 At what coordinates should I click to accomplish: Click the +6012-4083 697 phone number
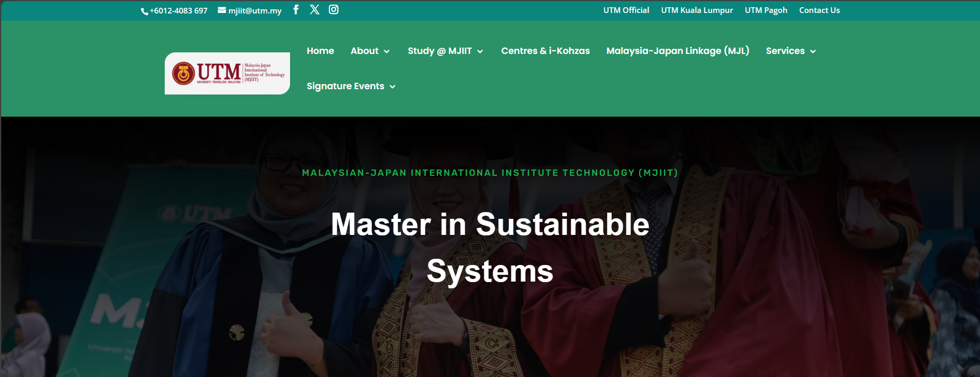tap(179, 11)
